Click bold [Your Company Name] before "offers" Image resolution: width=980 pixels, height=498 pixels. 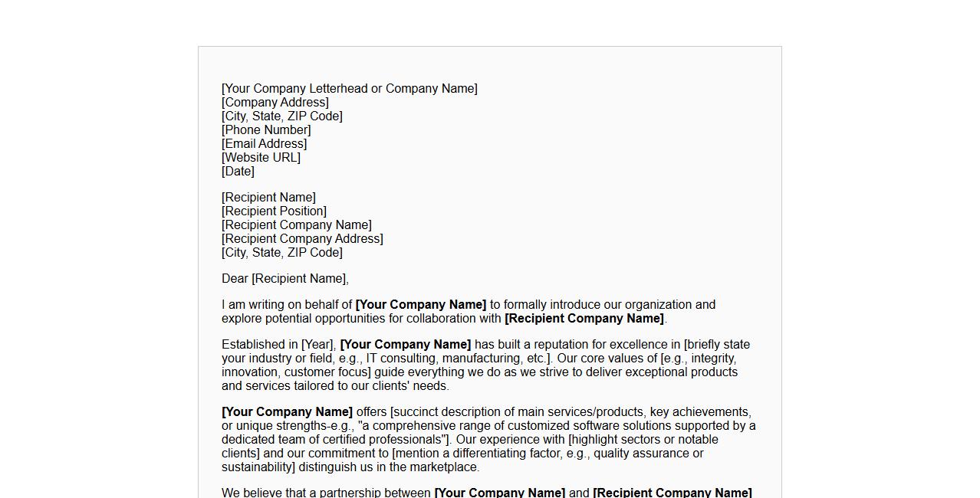[x=287, y=412]
